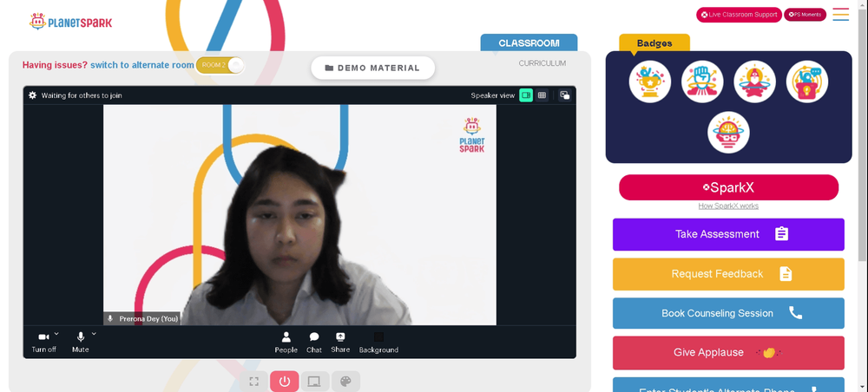Viewport: 868px width, 392px height.
Task: Switch to speaker view layout icon
Action: [526, 95]
